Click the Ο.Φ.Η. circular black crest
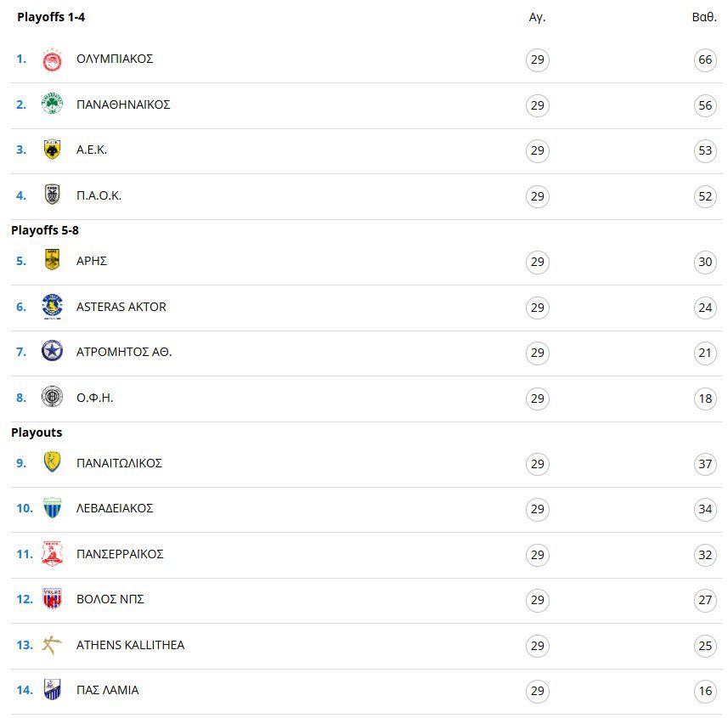Image resolution: width=728 pixels, height=718 pixels. click(x=52, y=397)
